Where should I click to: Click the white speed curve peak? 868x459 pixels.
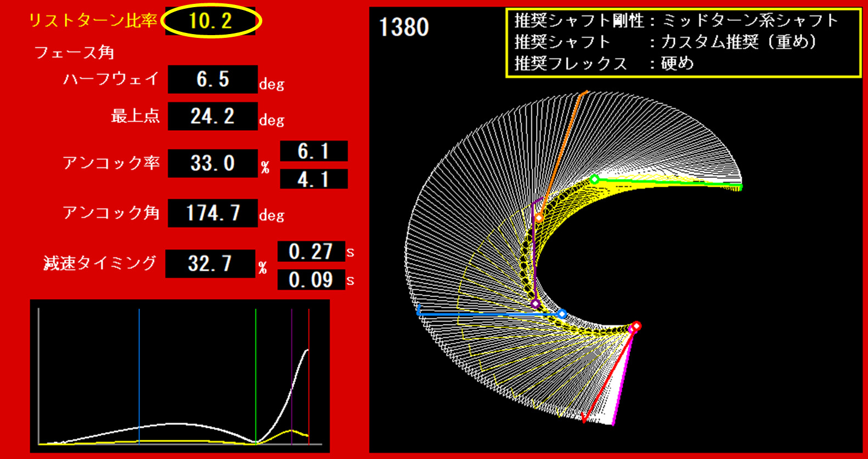[307, 350]
